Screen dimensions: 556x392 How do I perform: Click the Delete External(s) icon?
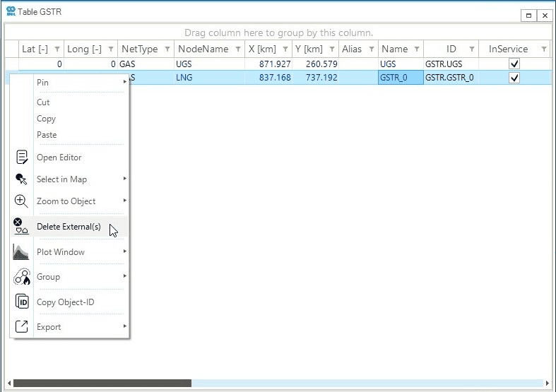pyautogui.click(x=21, y=226)
